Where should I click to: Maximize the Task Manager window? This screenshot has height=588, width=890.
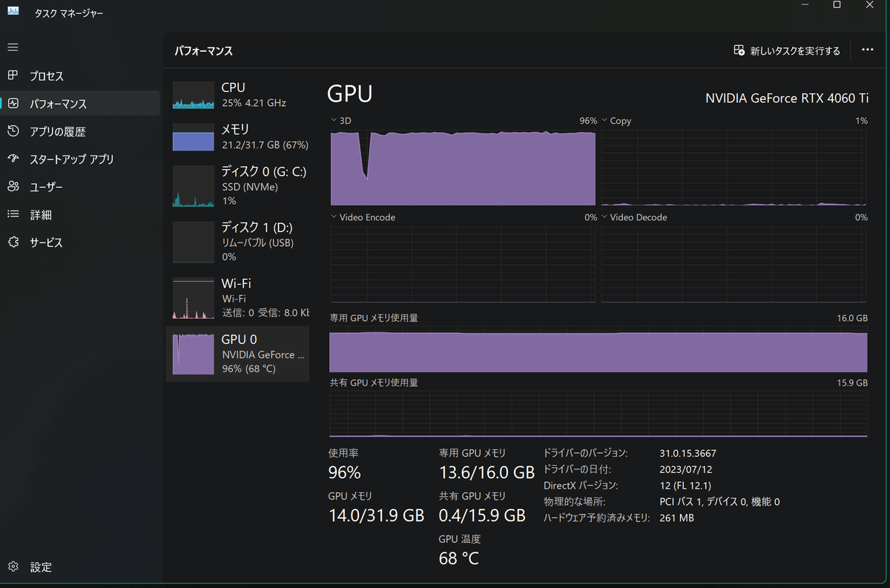[836, 5]
